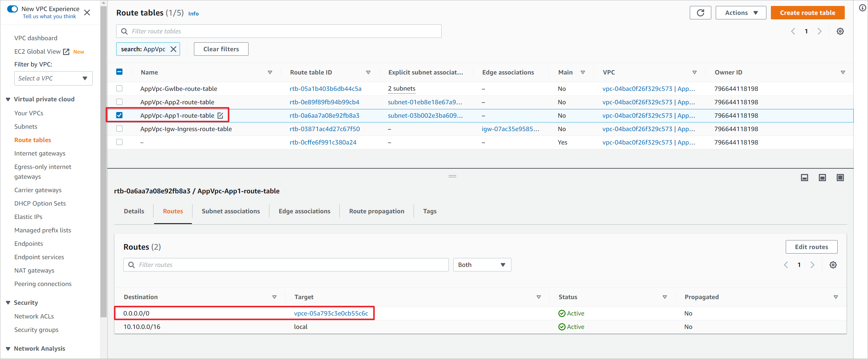Open route tables table preferences gear
The image size is (868, 359).
tap(840, 31)
